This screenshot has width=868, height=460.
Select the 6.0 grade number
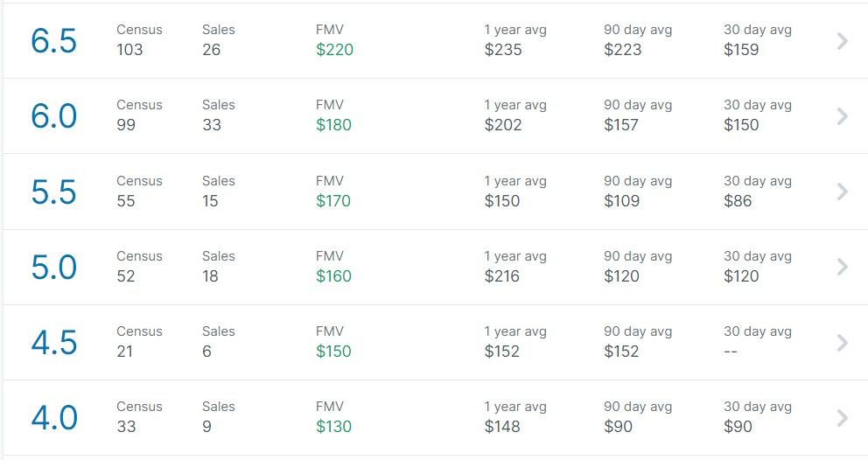tap(53, 116)
